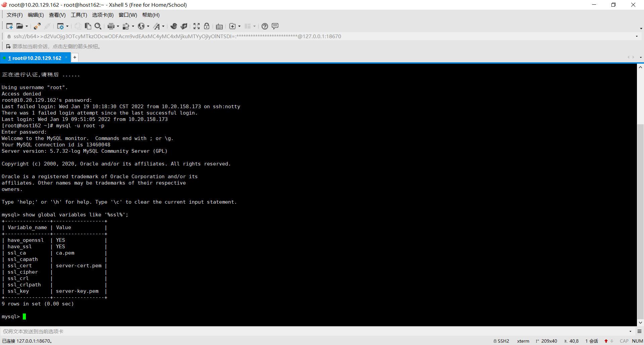Select the Find magnifier icon
This screenshot has width=644, height=345.
coord(98,26)
